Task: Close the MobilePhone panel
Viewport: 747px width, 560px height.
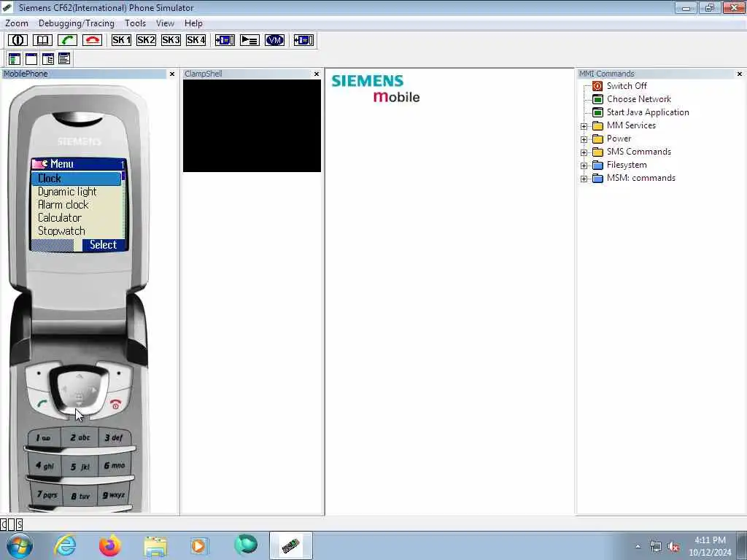Action: pos(172,74)
